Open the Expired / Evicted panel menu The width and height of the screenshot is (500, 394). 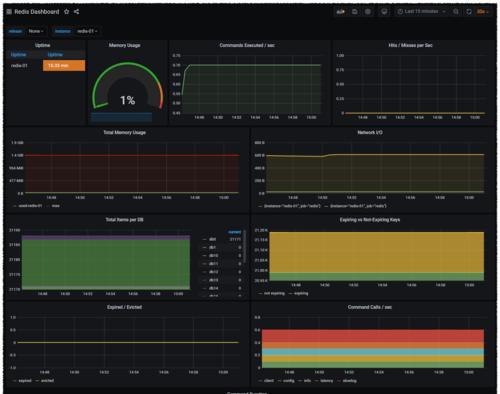pyautogui.click(x=124, y=307)
